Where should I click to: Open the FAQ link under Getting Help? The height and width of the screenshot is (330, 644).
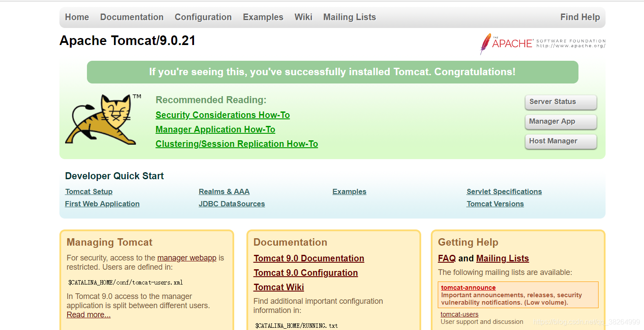click(x=447, y=258)
